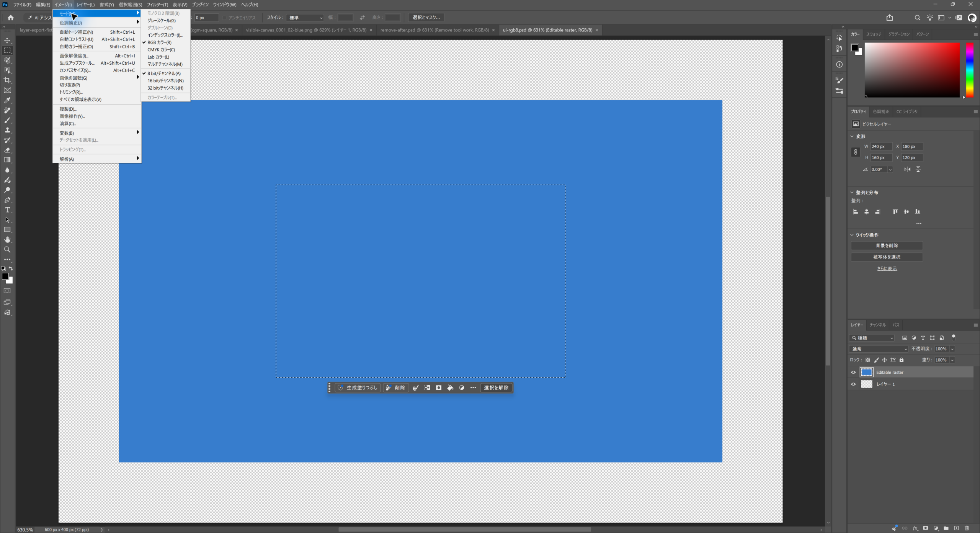The width and height of the screenshot is (980, 533).
Task: Select the Eyedropper tool
Action: (7, 100)
